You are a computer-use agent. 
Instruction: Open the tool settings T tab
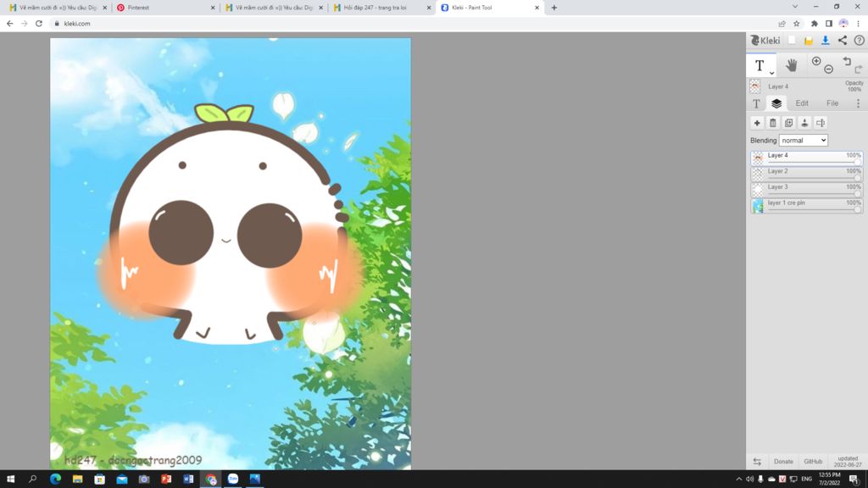(x=756, y=103)
